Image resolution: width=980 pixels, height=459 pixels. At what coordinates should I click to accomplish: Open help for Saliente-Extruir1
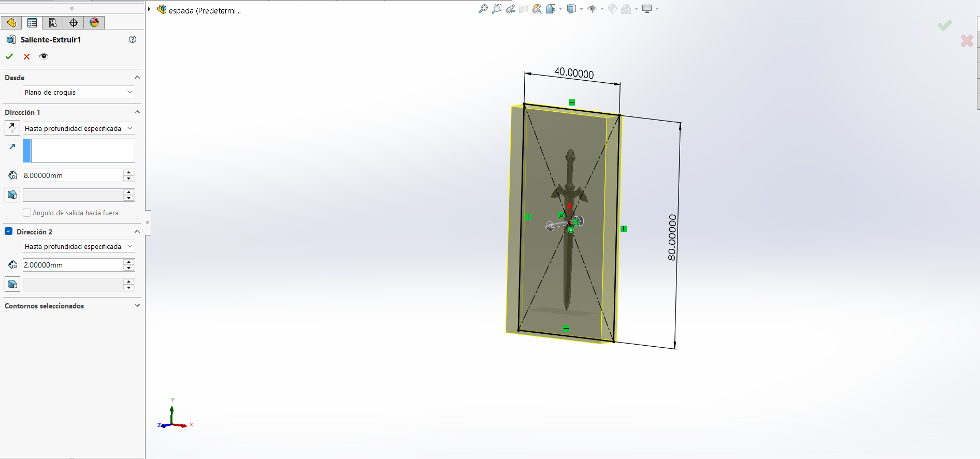pos(133,39)
